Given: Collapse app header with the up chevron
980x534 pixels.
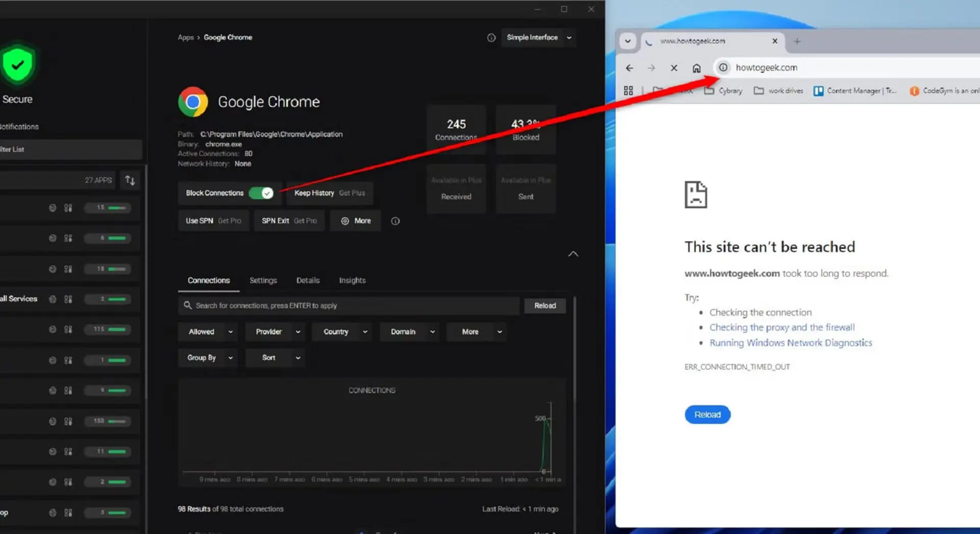Looking at the screenshot, I should [x=573, y=254].
